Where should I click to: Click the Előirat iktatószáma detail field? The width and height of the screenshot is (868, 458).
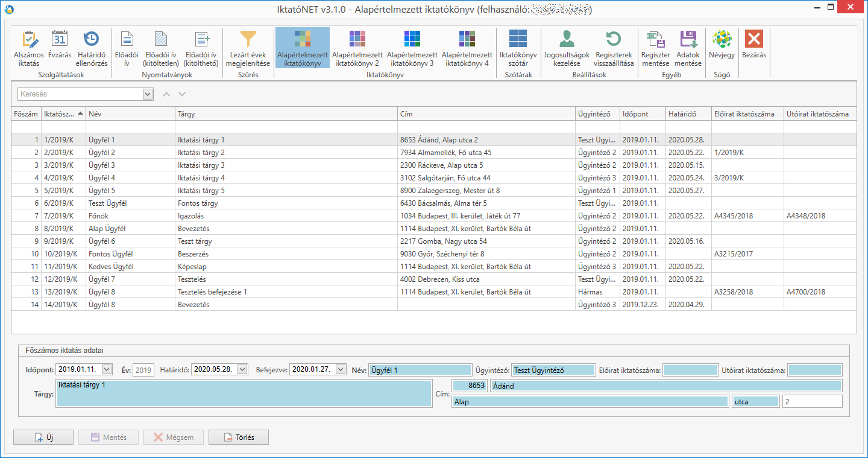[x=691, y=370]
